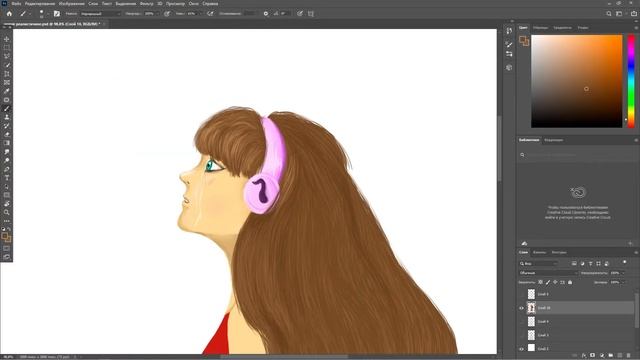The image size is (640, 360).
Task: Open the brush tool preset picker arrow
Action: coord(29,14)
